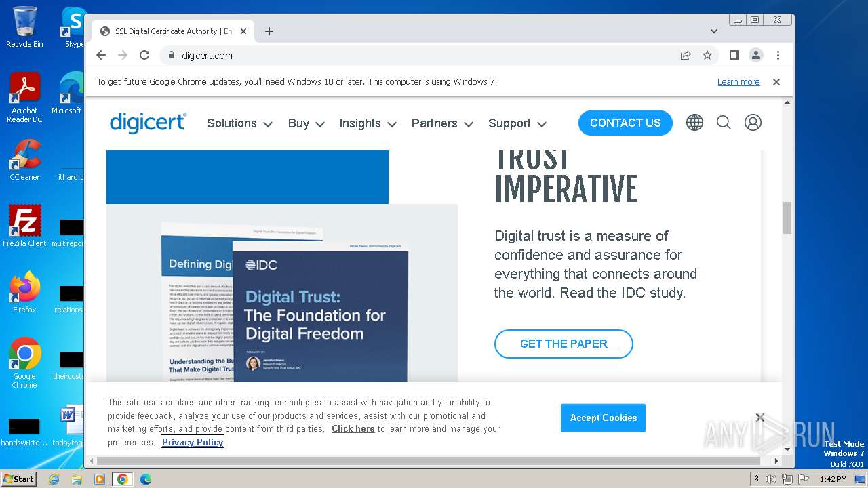868x488 pixels.
Task: Open Internet Explorer from taskbar
Action: [x=54, y=479]
